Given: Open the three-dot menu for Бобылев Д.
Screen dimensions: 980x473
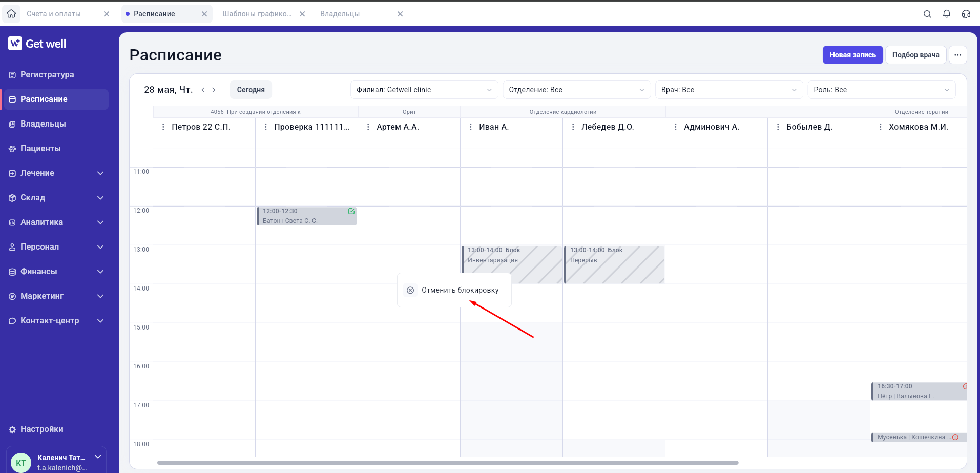Looking at the screenshot, I should point(778,127).
